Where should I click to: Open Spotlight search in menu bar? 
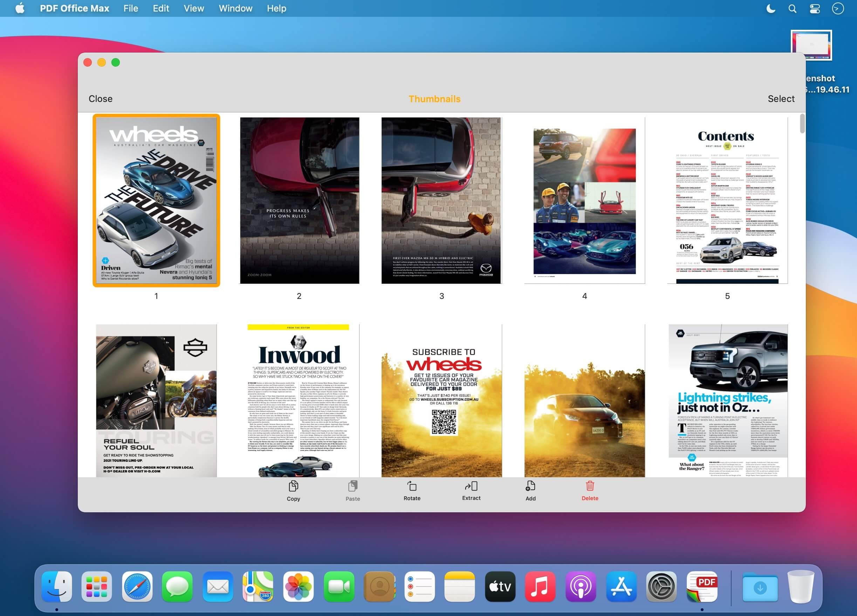793,9
